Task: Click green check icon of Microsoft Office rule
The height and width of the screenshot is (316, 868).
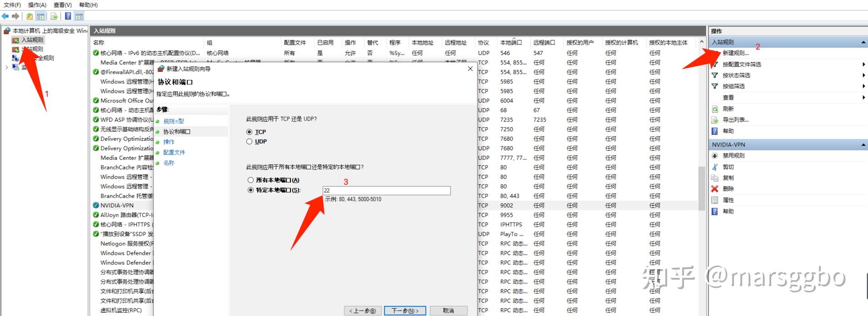Action: click(x=96, y=101)
